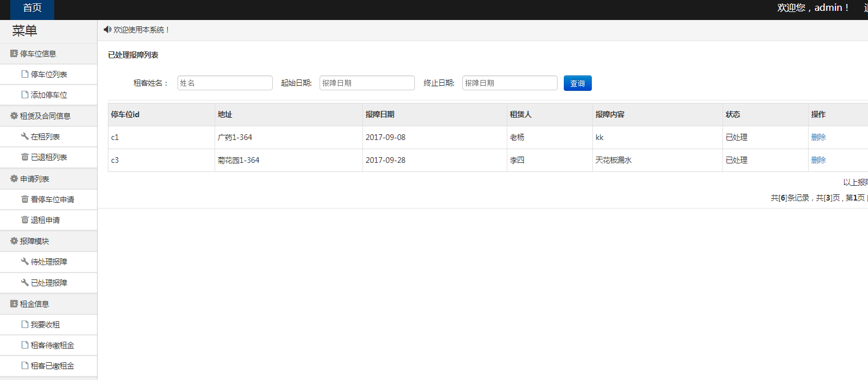Click the trash icon next to 看停车位申请
This screenshot has height=380, width=868.
(25, 199)
